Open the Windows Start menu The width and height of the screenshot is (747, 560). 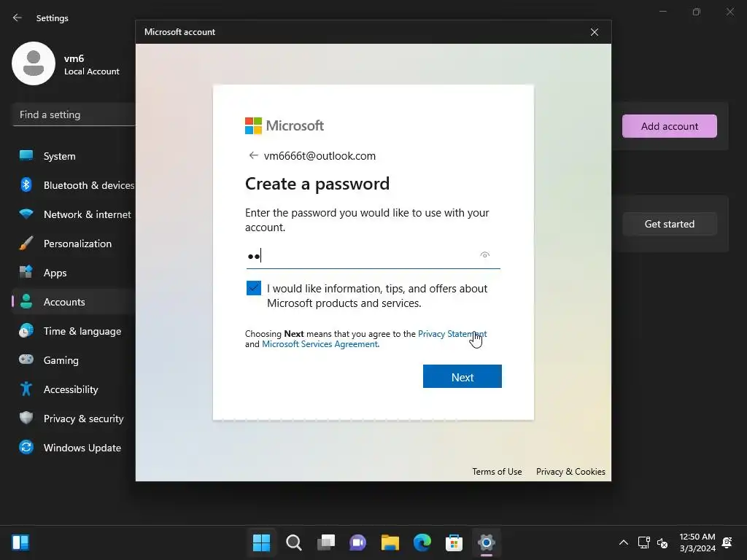[261, 542]
